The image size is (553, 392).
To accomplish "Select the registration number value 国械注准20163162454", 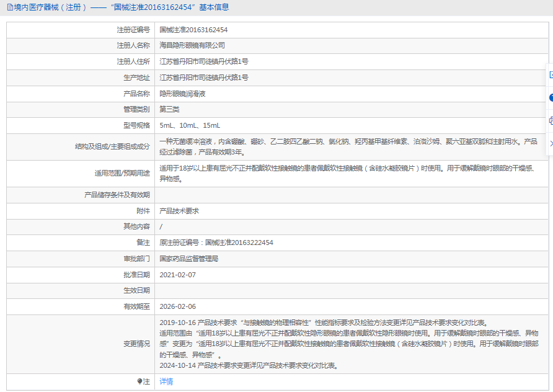I will point(193,30).
